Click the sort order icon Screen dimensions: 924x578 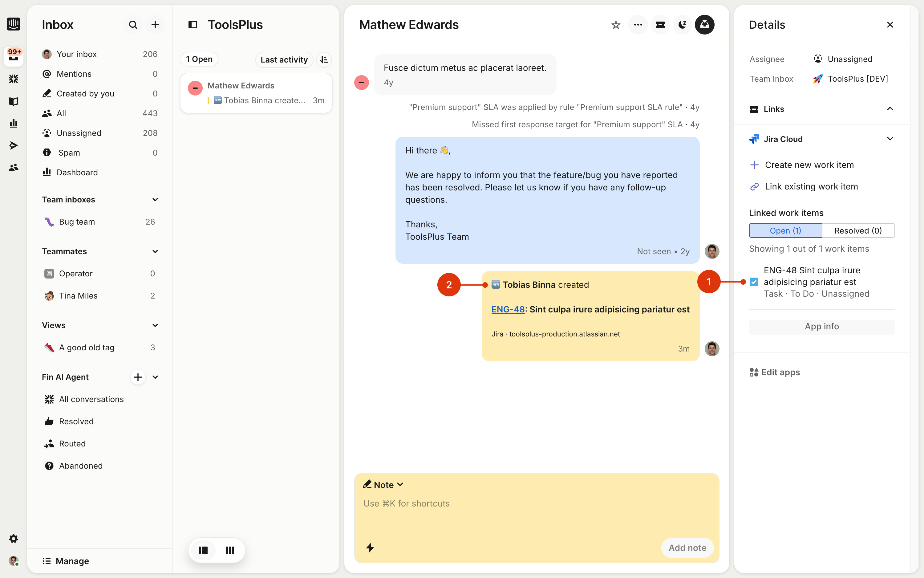324,60
